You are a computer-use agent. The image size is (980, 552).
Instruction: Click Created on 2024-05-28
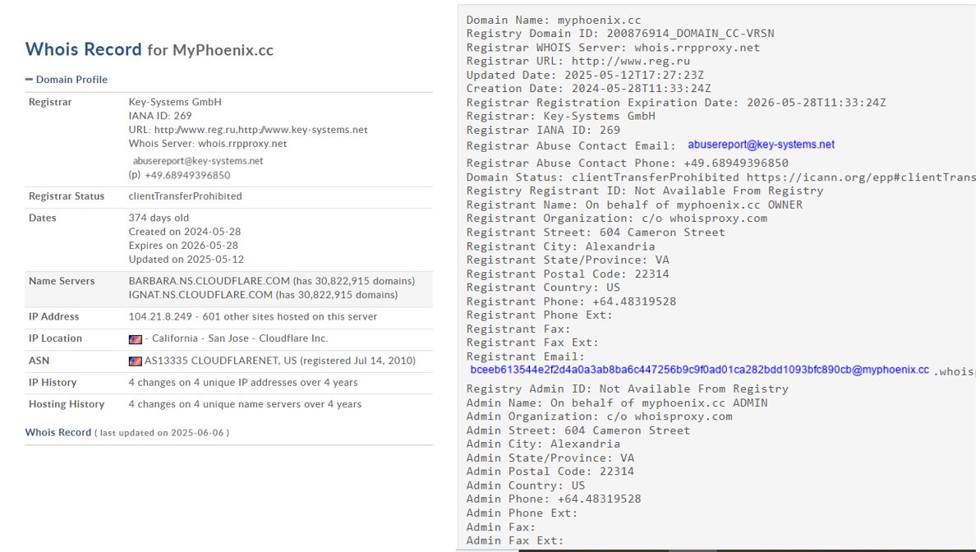pyautogui.click(x=184, y=232)
